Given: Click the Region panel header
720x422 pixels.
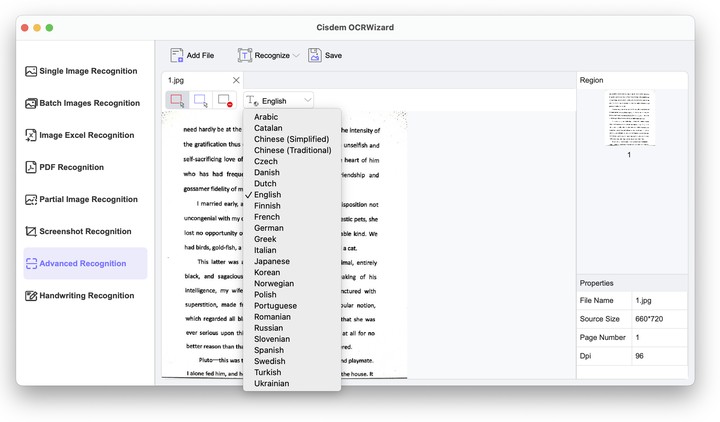Looking at the screenshot, I should pos(632,80).
